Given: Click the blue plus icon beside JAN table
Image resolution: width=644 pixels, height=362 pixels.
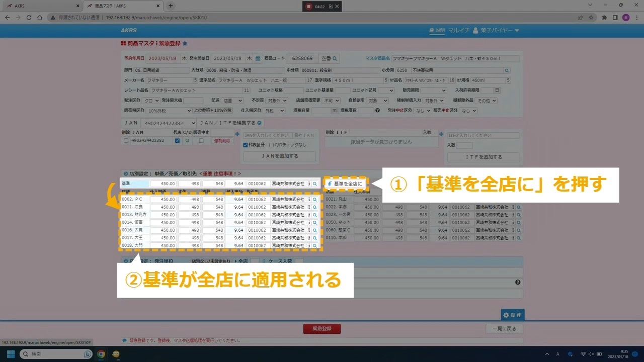Looking at the screenshot, I should 237,134.
